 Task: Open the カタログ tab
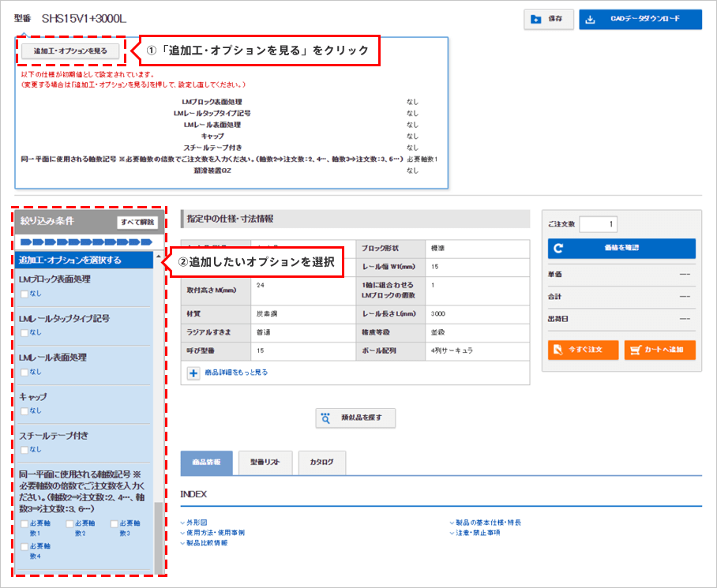tap(321, 462)
